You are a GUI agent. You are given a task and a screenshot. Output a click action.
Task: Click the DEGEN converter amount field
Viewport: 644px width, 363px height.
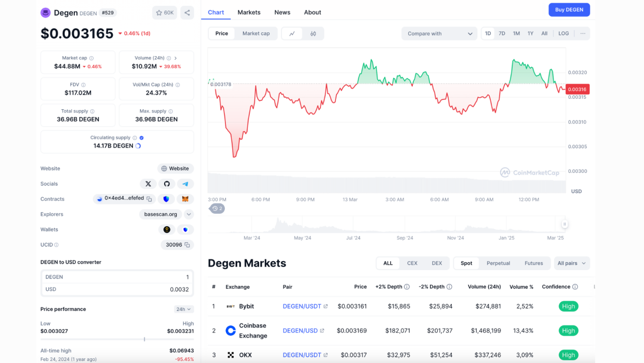tap(117, 277)
